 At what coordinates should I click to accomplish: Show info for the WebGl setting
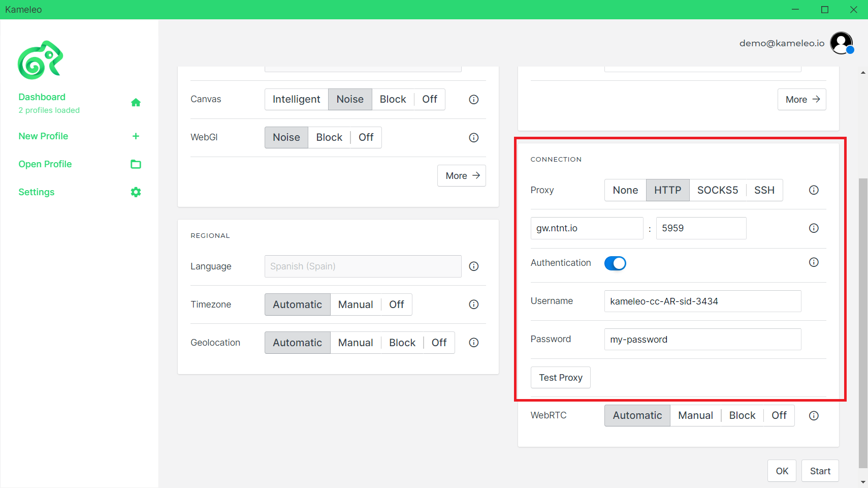click(474, 138)
